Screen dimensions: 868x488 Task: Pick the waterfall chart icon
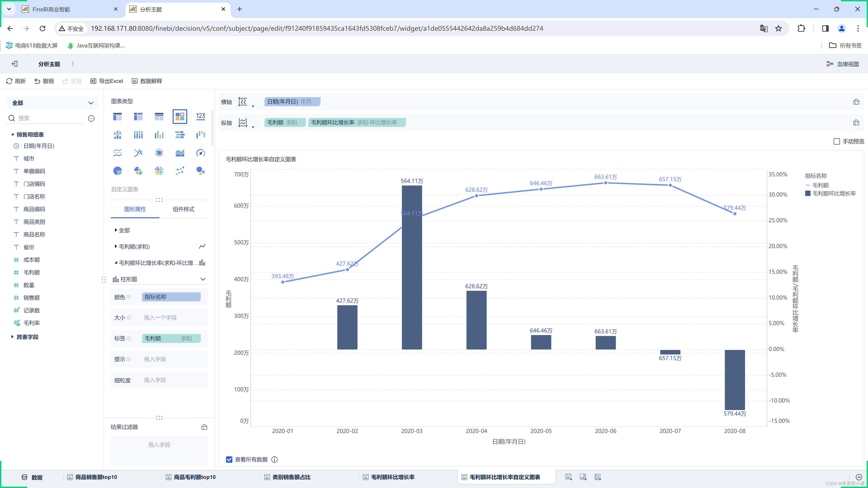point(200,135)
